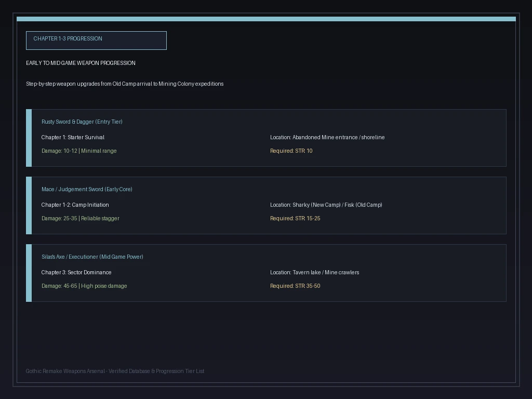
Task: Click 'Chapter 1: Starter Survival' text
Action: 73,137
